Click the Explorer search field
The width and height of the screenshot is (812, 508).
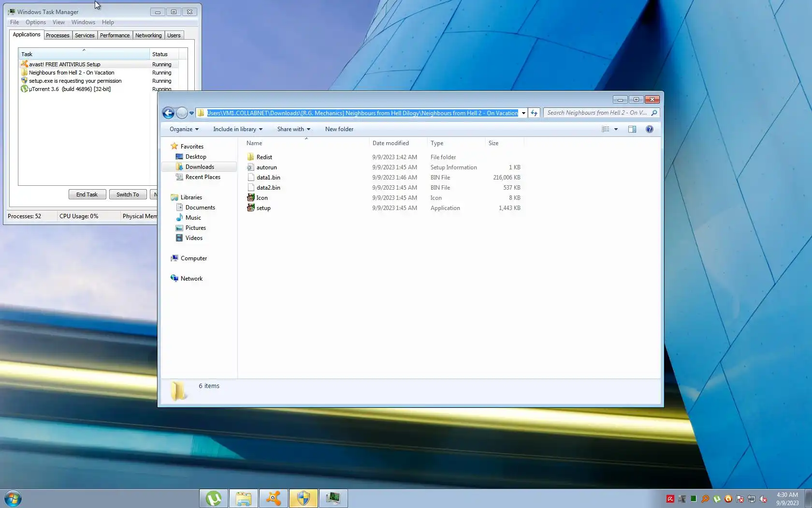click(597, 113)
